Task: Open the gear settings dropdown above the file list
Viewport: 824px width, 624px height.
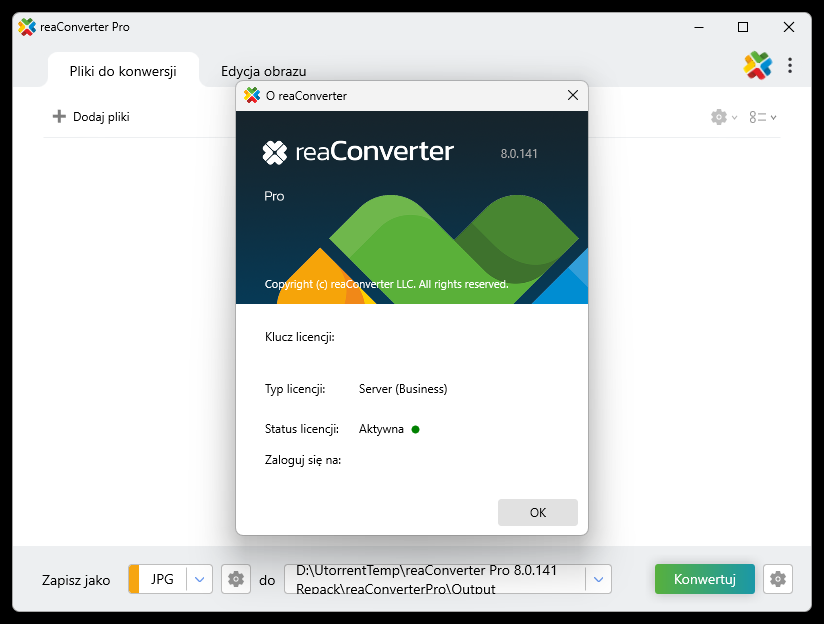Action: coord(724,117)
